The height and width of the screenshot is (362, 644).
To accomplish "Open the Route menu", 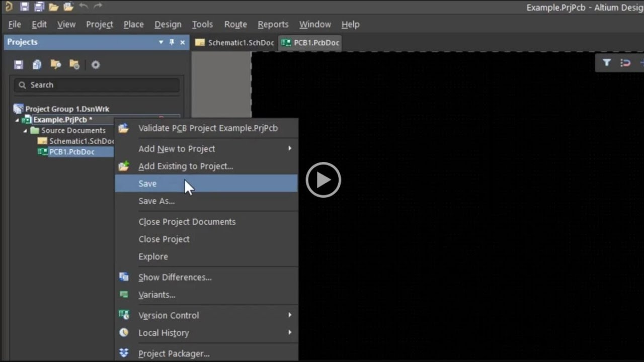I will coord(235,24).
